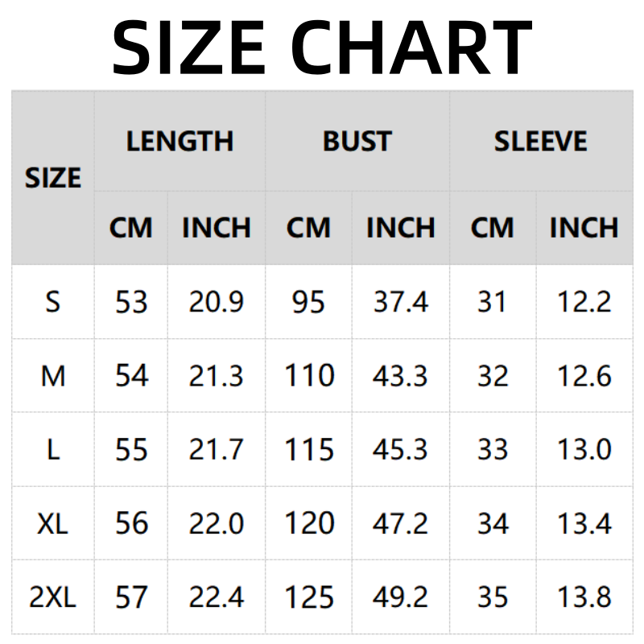Click the M size row label
The height and width of the screenshot is (644, 644).
53,376
